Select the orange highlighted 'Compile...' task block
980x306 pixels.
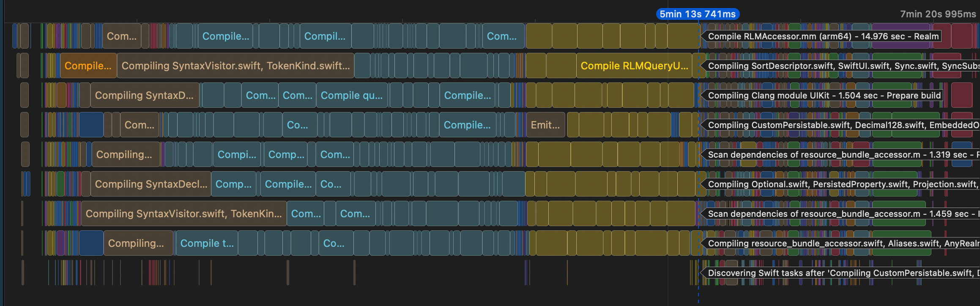(88, 66)
